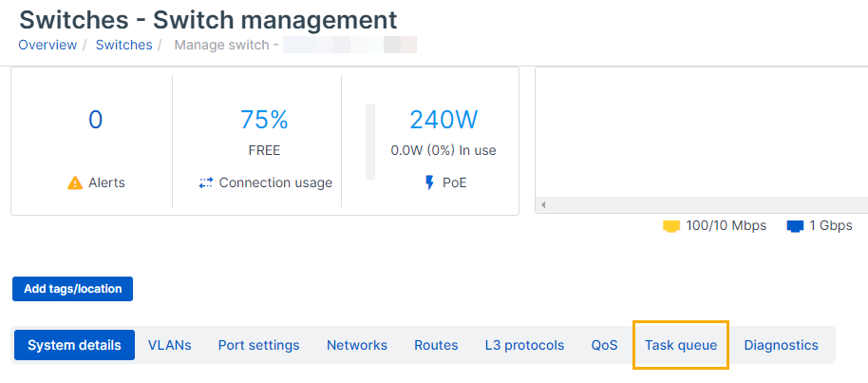Open the Port settings tab

coord(258,345)
